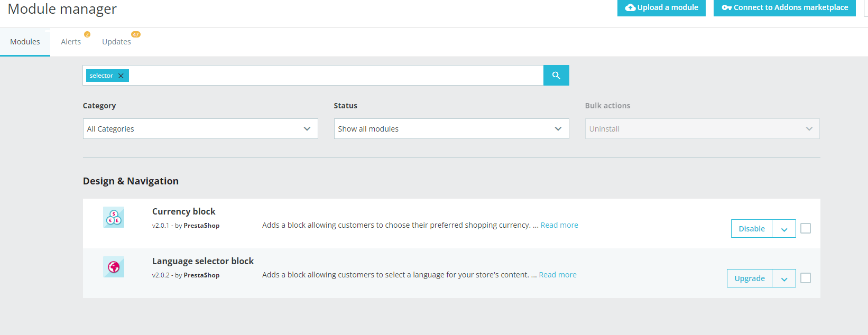The width and height of the screenshot is (868, 335).
Task: Open Read more for Currency block
Action: 559,225
